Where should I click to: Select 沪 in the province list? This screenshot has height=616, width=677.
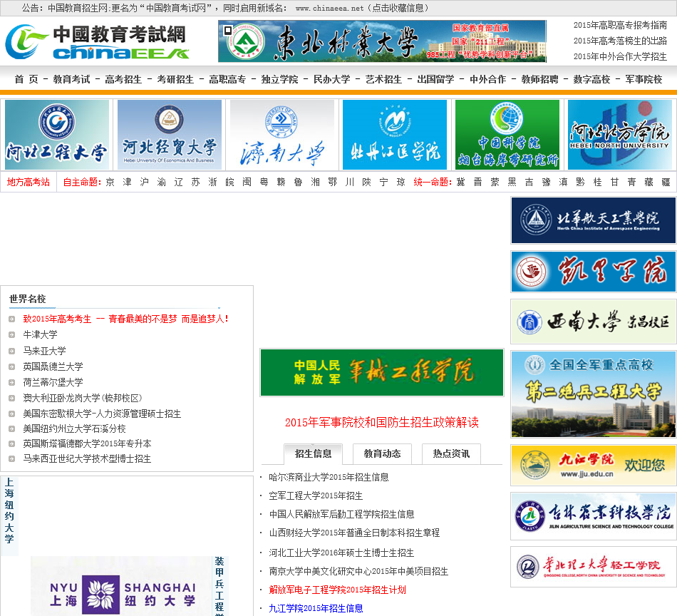(x=144, y=183)
